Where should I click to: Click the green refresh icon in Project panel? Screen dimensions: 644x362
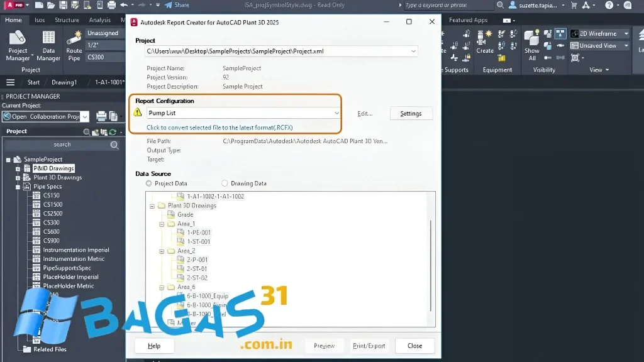click(x=113, y=132)
